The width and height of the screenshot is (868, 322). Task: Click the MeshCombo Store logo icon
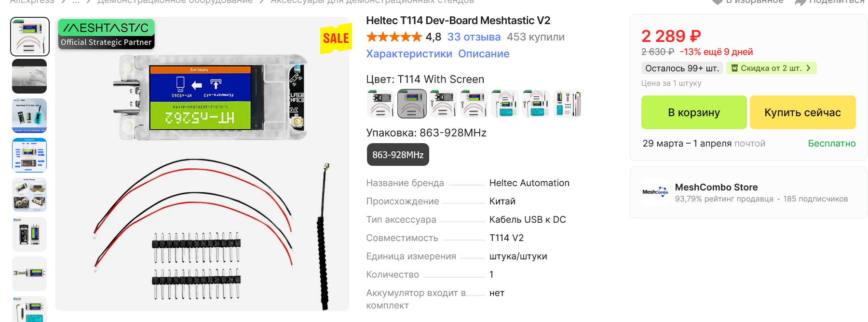(x=655, y=192)
